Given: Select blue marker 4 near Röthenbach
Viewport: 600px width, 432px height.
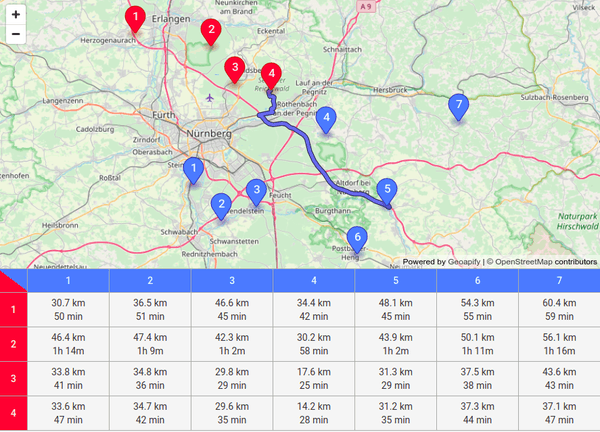Looking at the screenshot, I should pos(326,121).
